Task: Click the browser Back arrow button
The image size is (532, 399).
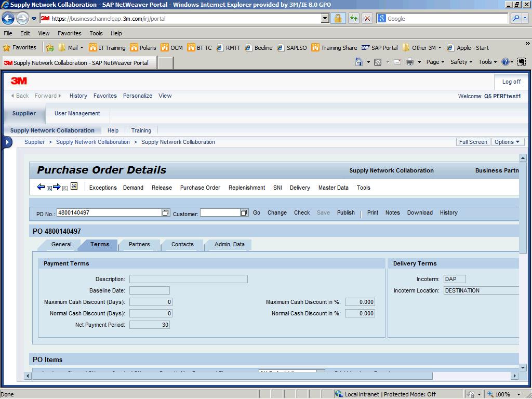Action: [8, 18]
